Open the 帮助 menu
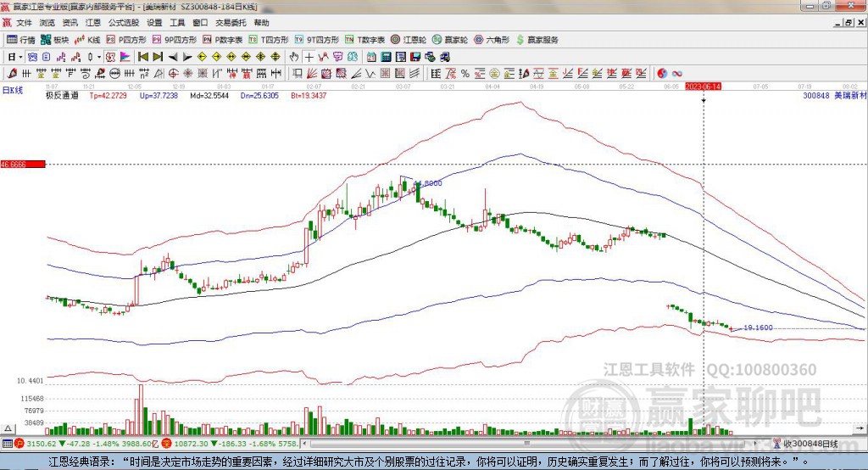Viewport: 868px width, 470px height. point(261,23)
